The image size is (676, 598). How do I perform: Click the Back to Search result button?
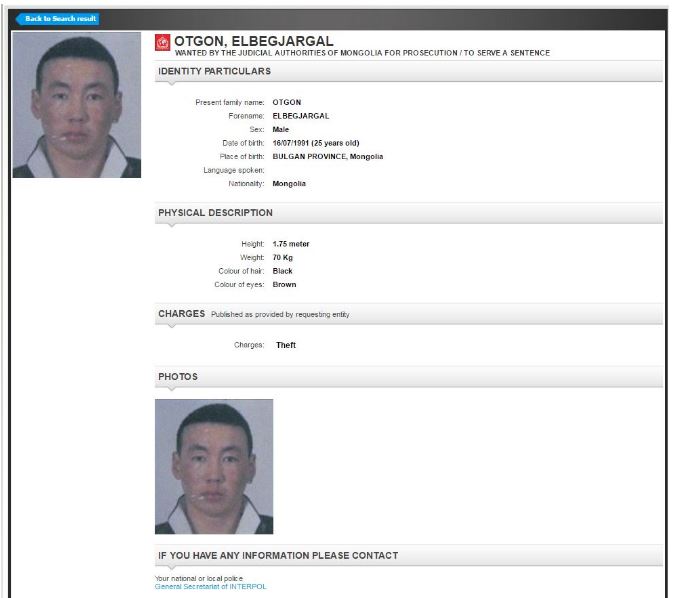tap(57, 19)
